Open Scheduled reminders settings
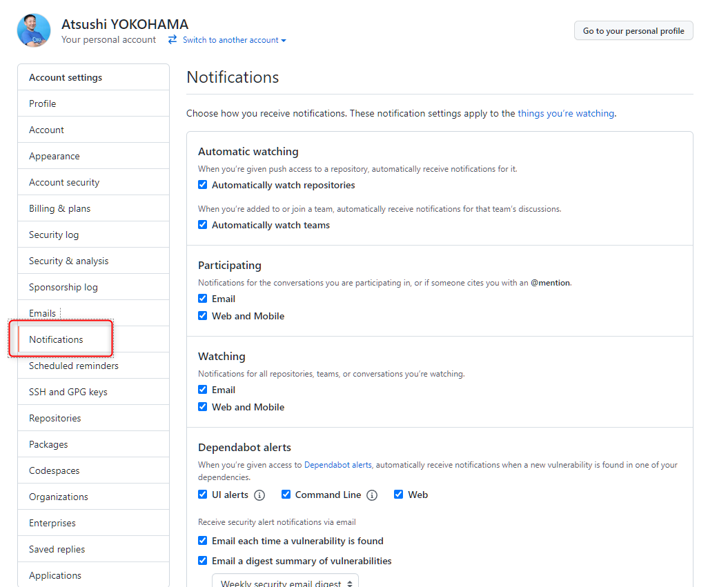The width and height of the screenshot is (728, 587). (x=93, y=366)
